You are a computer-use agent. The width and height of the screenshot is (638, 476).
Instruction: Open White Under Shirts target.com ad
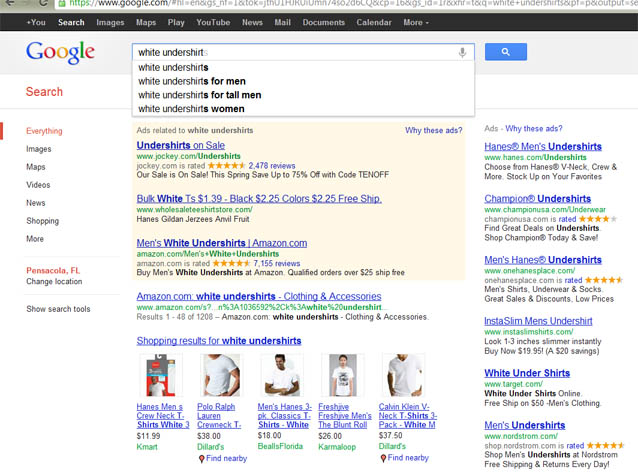[527, 373]
